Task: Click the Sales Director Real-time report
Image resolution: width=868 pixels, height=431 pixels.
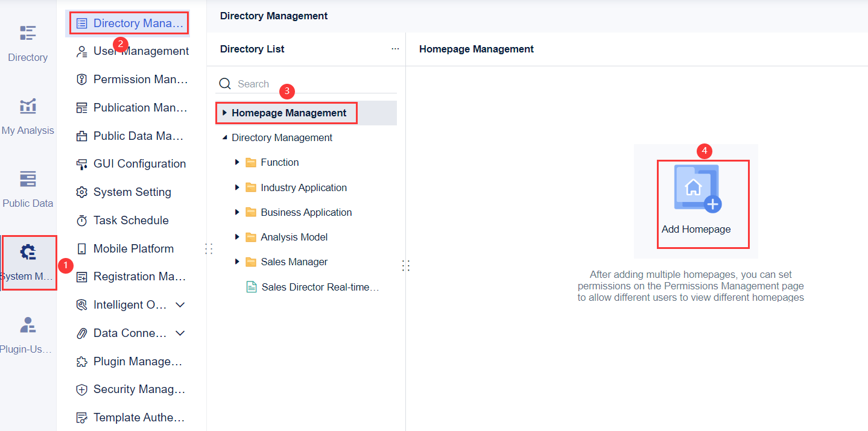Action: [320, 287]
